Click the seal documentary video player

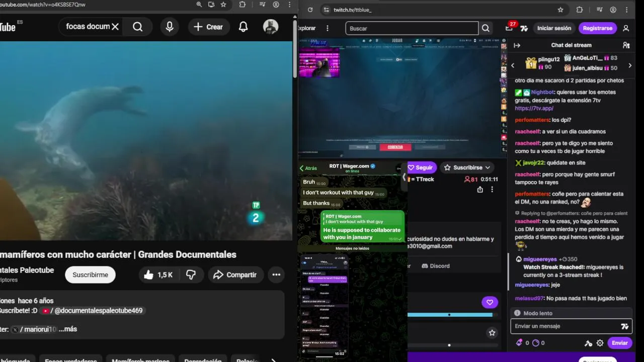coord(146,140)
